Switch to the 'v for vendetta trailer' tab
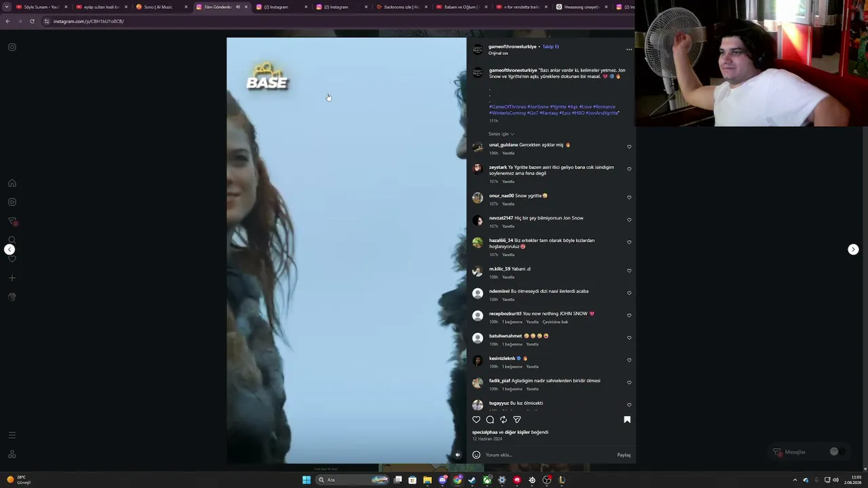This screenshot has width=868, height=488. [x=521, y=7]
